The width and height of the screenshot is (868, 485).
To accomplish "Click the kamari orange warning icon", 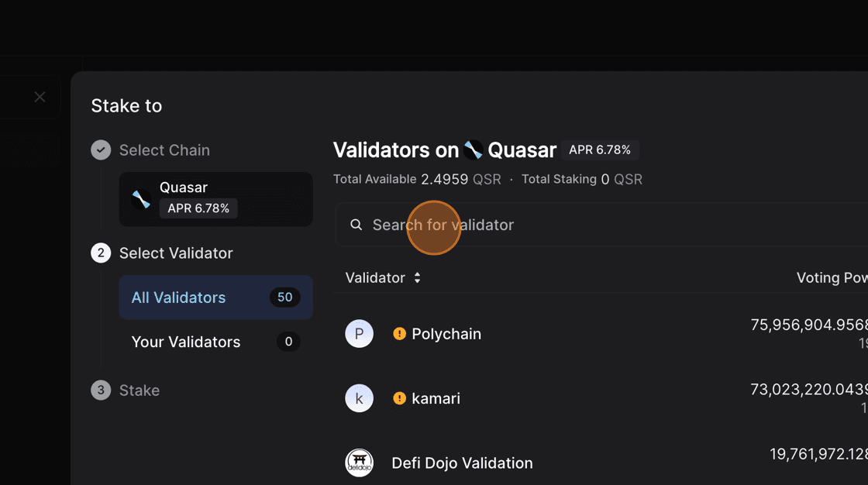I will point(399,398).
